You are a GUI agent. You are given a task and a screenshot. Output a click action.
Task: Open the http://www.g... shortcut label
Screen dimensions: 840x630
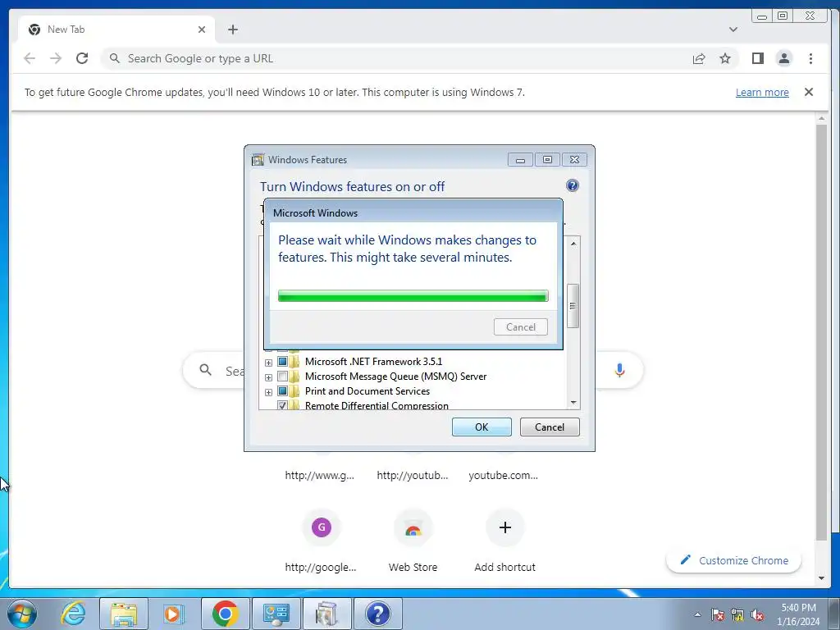click(x=319, y=475)
